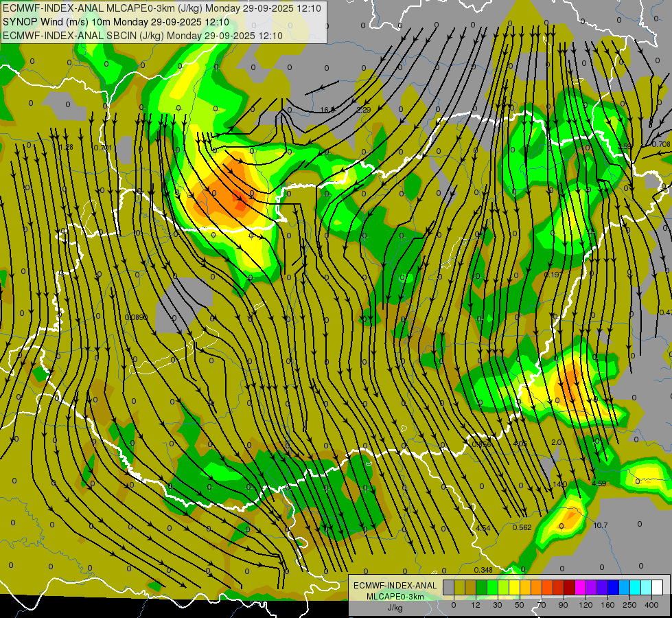
Task: Click legend scale label 30
Action: (498, 605)
